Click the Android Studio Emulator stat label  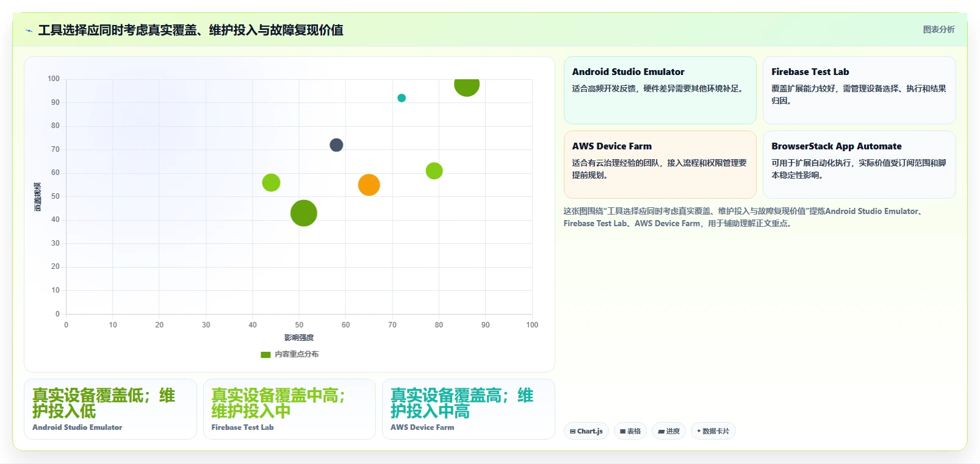pyautogui.click(x=77, y=427)
